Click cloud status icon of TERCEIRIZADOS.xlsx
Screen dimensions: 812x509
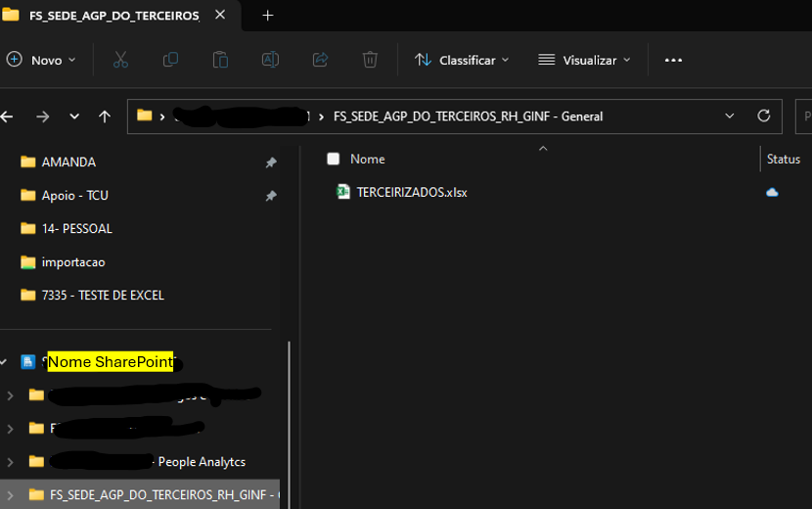[x=772, y=192]
